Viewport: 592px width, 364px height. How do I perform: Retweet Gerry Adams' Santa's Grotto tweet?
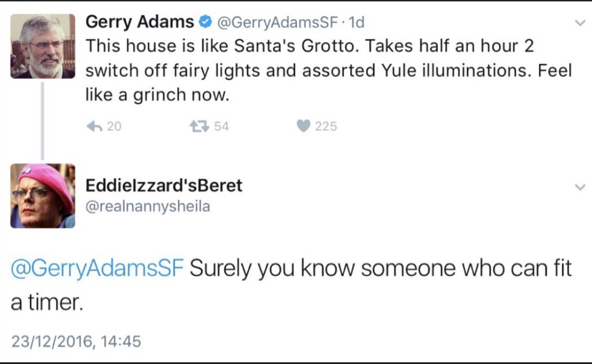(200, 126)
